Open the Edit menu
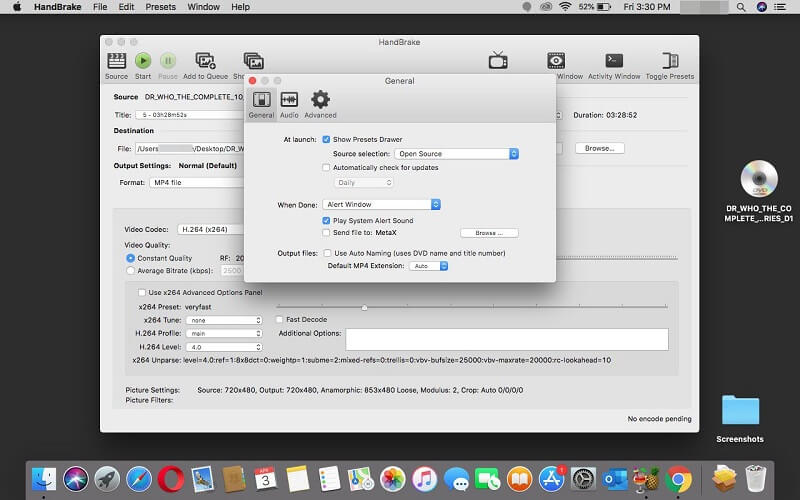This screenshot has height=500, width=800. 126,7
